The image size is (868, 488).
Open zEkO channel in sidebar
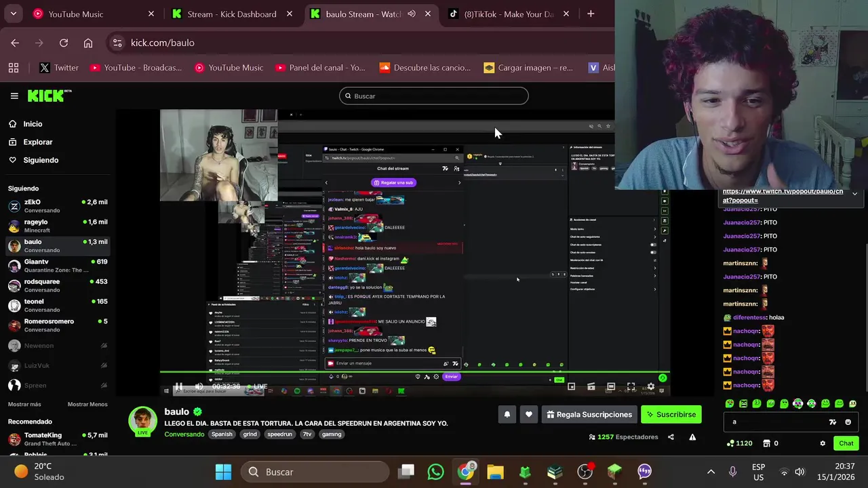[58, 206]
